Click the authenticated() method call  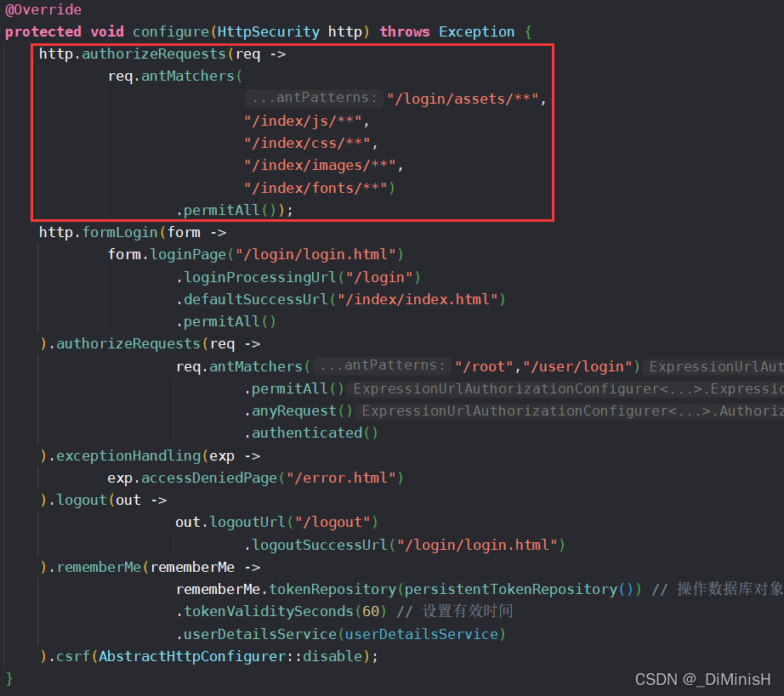315,433
